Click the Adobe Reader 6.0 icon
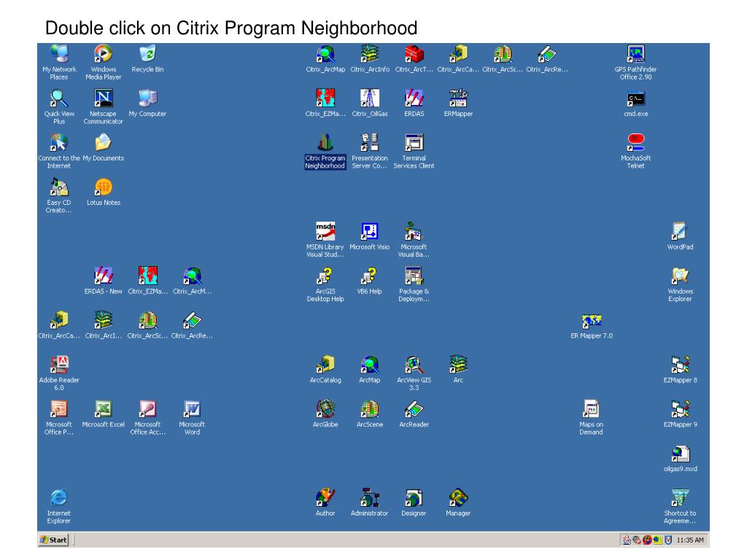 click(x=59, y=365)
